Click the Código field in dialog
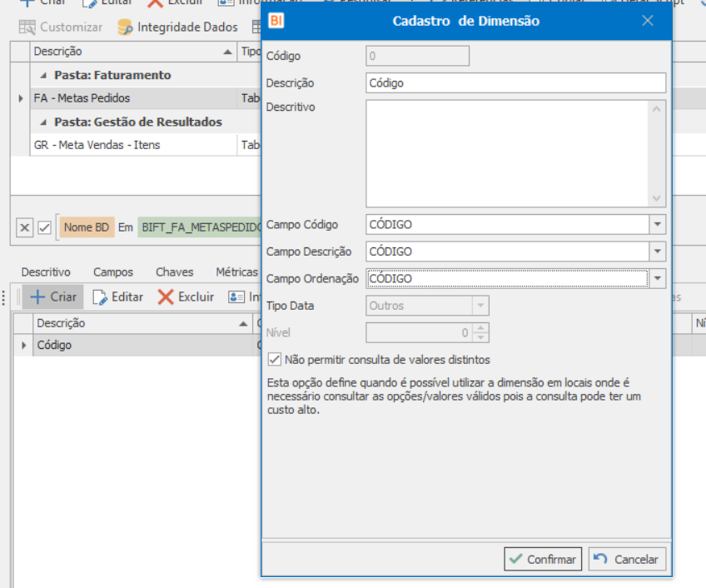Viewport: 706px width, 588px height. (x=417, y=56)
